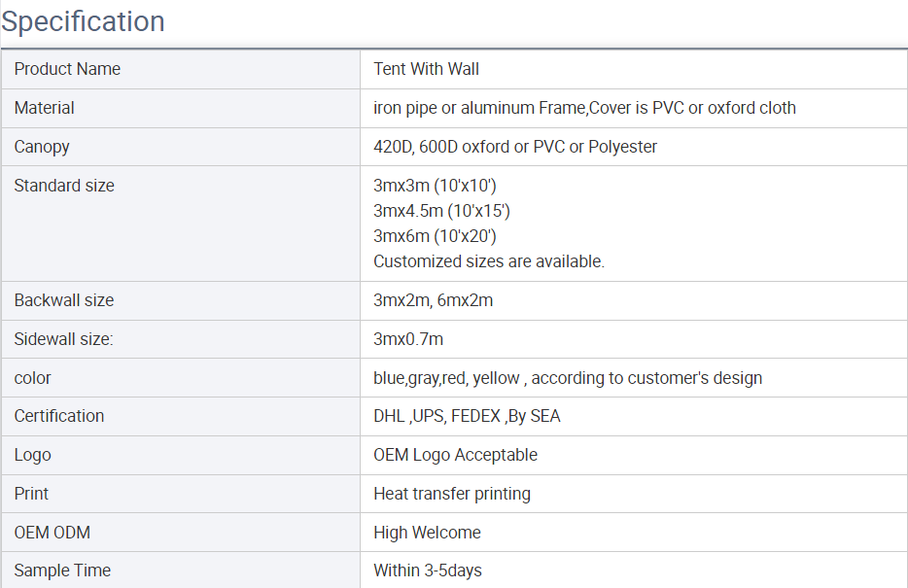Click OEM Logo Acceptable text
This screenshot has width=908, height=588.
pyautogui.click(x=455, y=455)
